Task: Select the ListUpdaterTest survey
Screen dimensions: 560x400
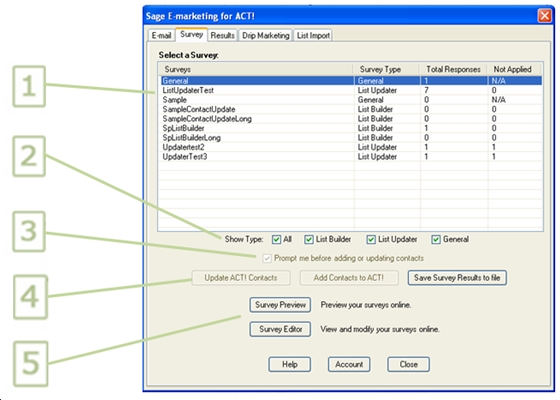Action: pos(351,90)
